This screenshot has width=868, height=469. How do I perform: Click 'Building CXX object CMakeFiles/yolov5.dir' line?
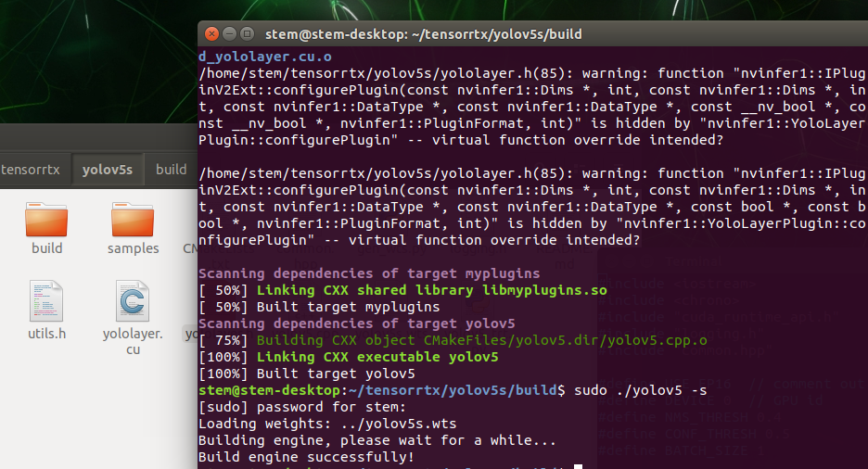pyautogui.click(x=481, y=341)
